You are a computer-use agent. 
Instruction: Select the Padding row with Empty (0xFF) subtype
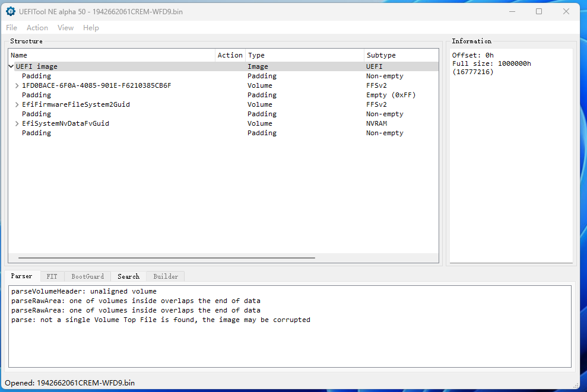tap(223, 95)
